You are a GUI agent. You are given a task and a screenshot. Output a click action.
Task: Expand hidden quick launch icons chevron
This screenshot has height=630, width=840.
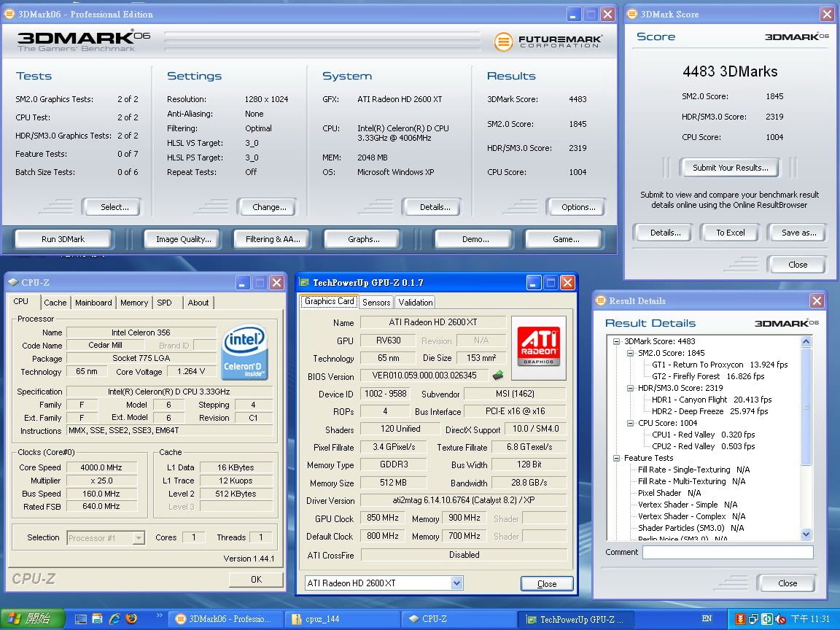coord(159,615)
